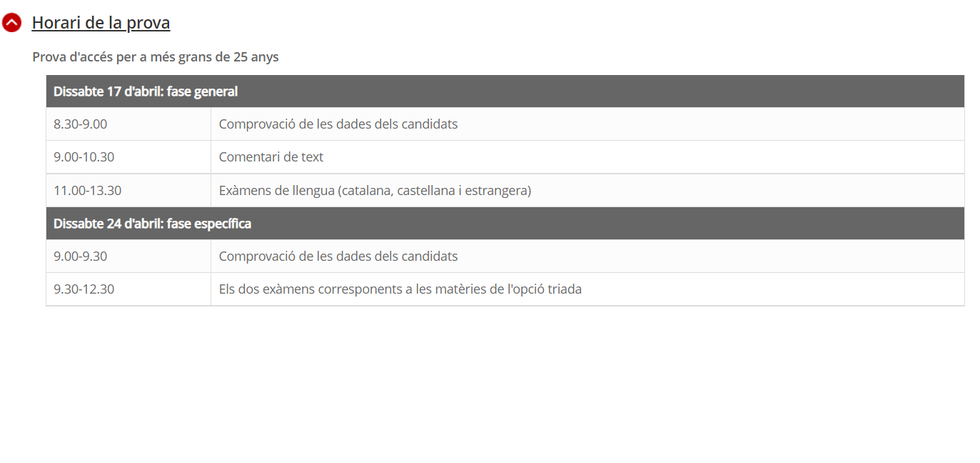Open the 'Horari de la prova' heading link
The height and width of the screenshot is (463, 980).
click(x=101, y=23)
